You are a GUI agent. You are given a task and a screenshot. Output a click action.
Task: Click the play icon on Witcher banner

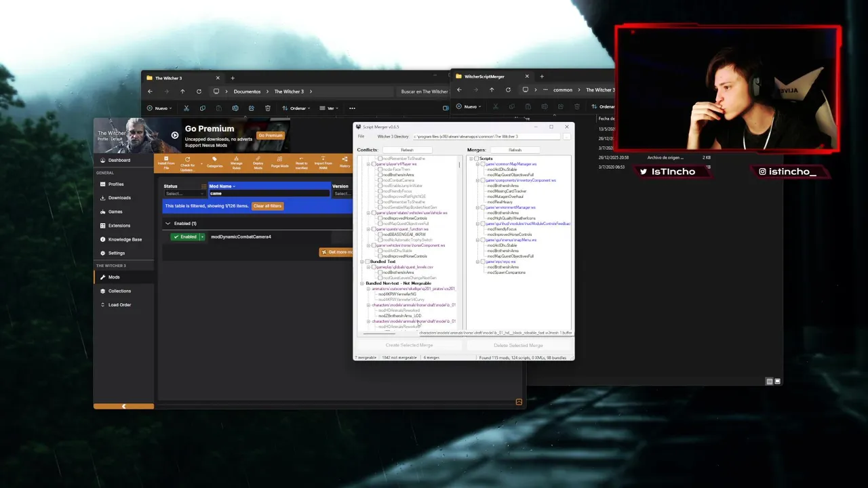174,135
